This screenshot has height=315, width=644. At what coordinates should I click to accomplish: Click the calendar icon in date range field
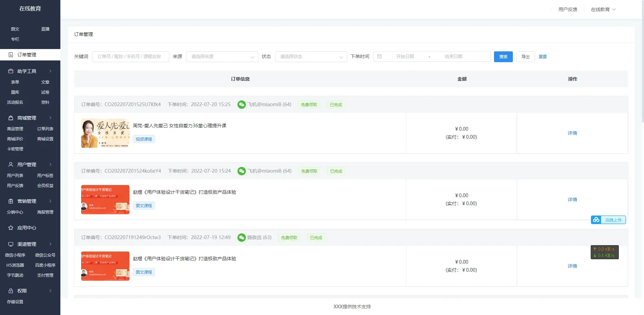click(380, 56)
